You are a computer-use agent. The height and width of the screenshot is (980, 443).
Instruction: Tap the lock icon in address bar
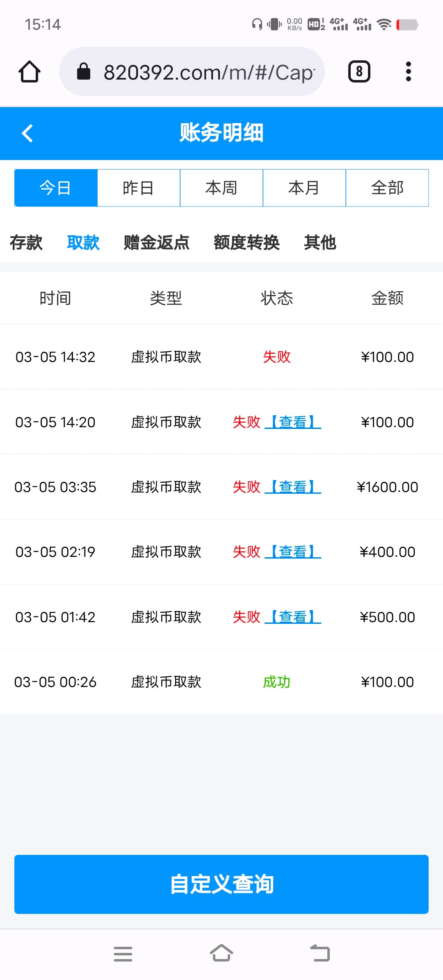pyautogui.click(x=84, y=72)
